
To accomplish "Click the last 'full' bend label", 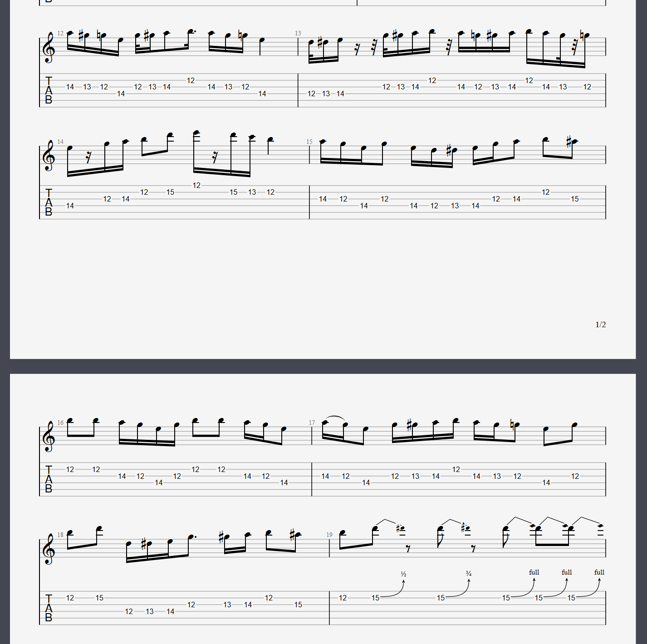I will click(599, 572).
